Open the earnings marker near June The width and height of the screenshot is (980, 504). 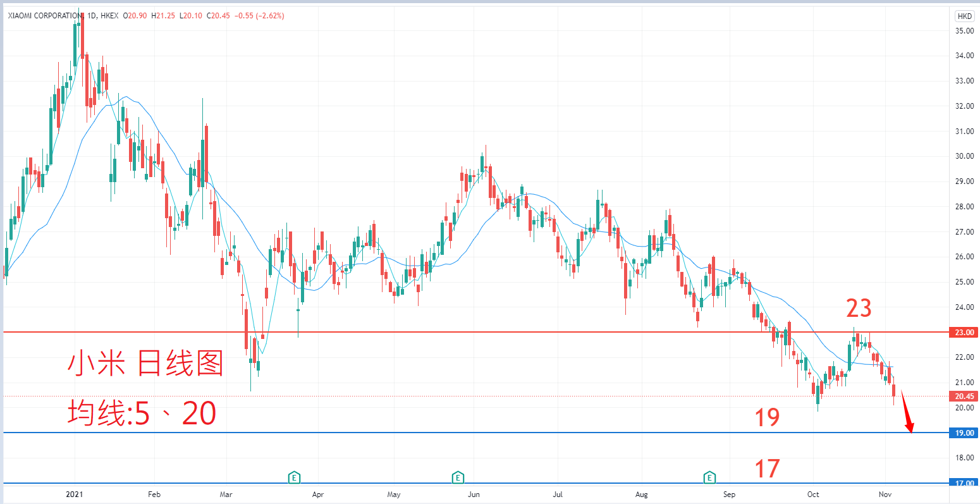458,477
